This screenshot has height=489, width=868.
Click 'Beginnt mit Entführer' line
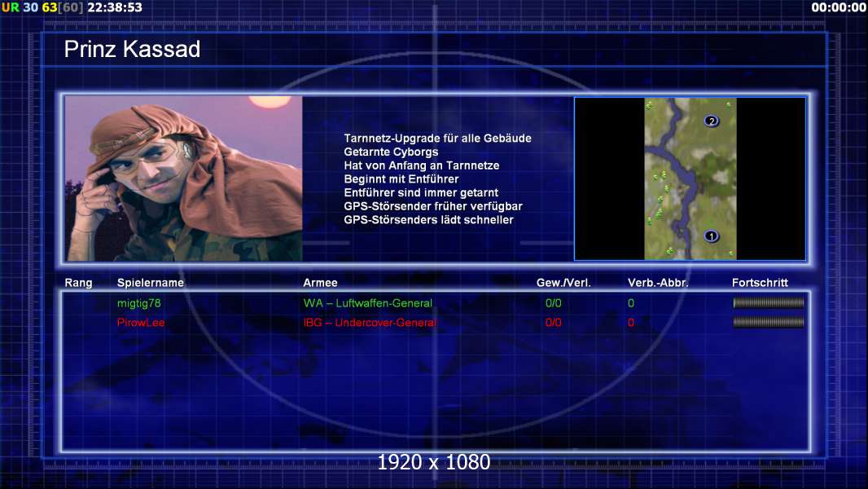click(x=401, y=179)
